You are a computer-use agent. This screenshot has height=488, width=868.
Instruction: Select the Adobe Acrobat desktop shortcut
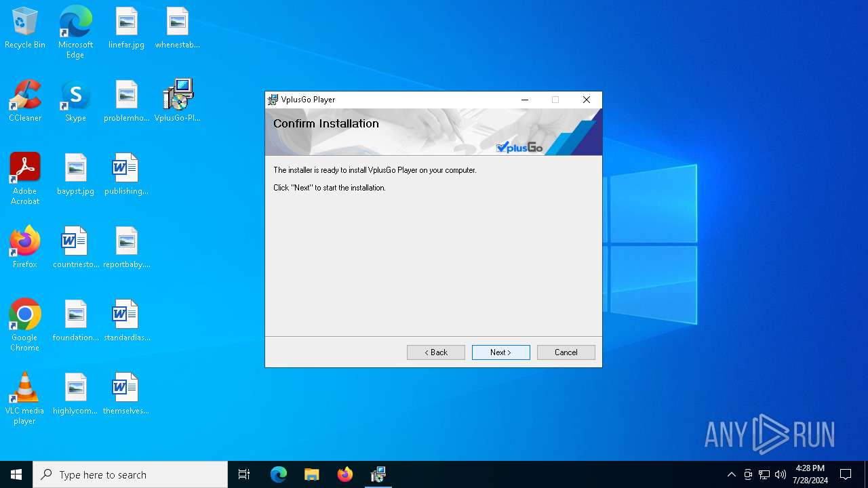coord(25,179)
